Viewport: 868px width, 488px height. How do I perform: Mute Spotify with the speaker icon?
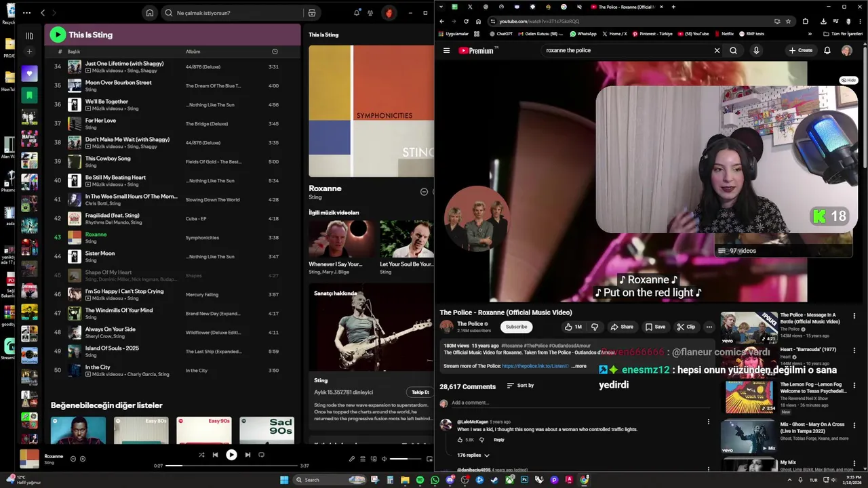point(384,459)
